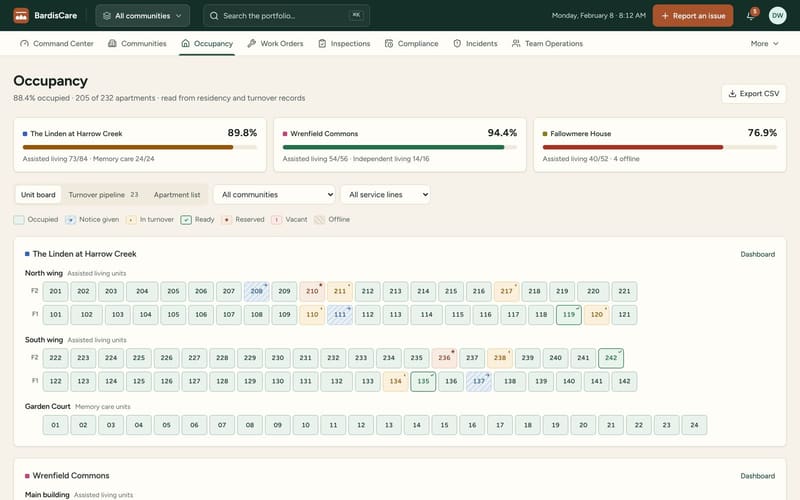Open Wrenfield Commons Dashboard link
Screen dimensions: 800x500
pyautogui.click(x=757, y=476)
